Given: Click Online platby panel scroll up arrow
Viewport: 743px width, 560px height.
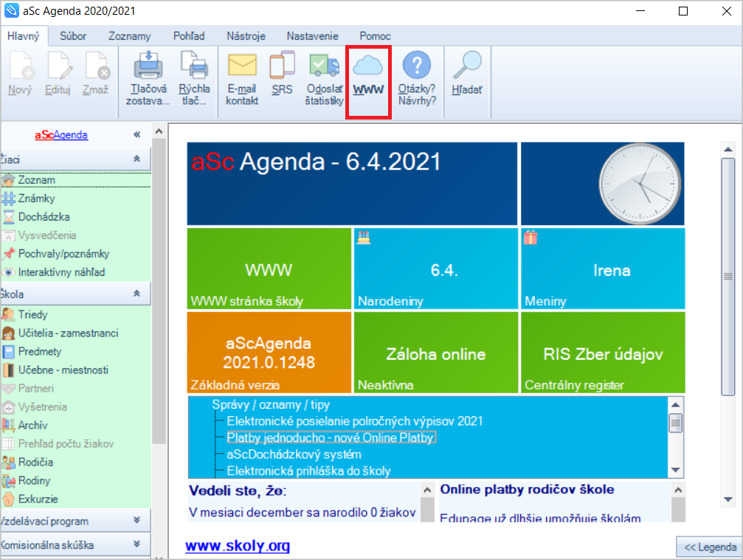Looking at the screenshot, I should (x=678, y=491).
